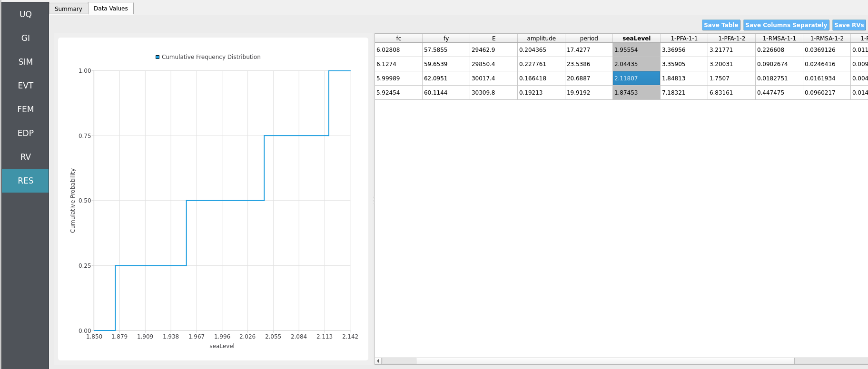Select E cell 30309.8
868x369 pixels.
point(493,93)
